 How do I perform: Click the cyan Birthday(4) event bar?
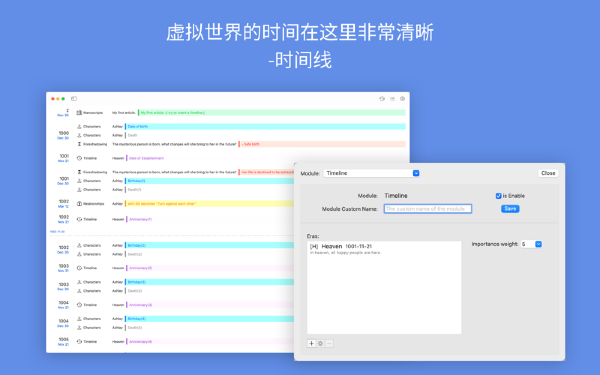209,319
